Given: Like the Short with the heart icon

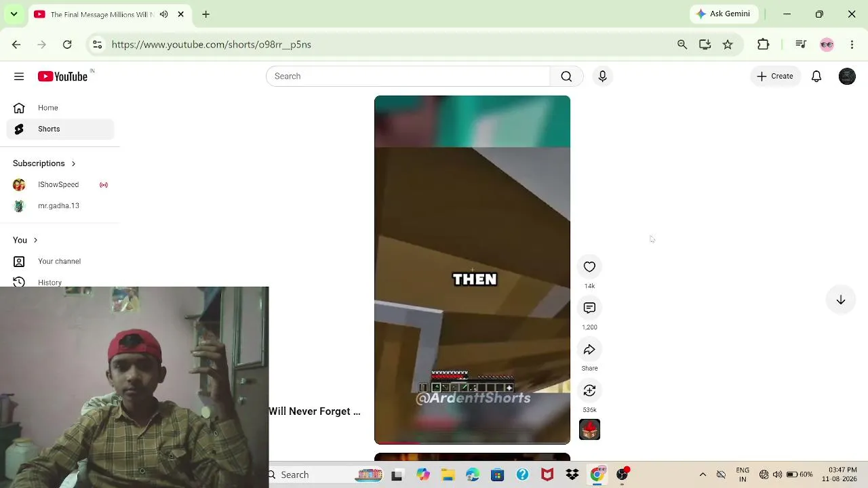Looking at the screenshot, I should (x=589, y=267).
